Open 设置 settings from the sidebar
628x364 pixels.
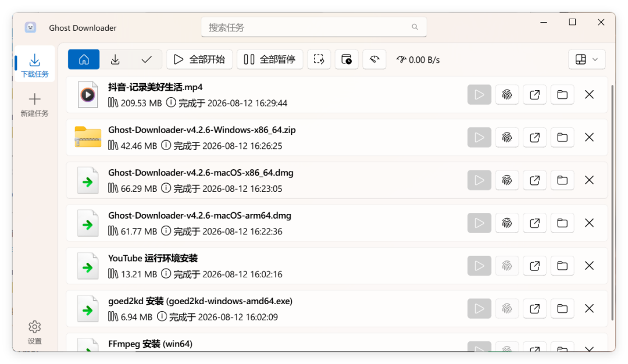click(x=34, y=333)
